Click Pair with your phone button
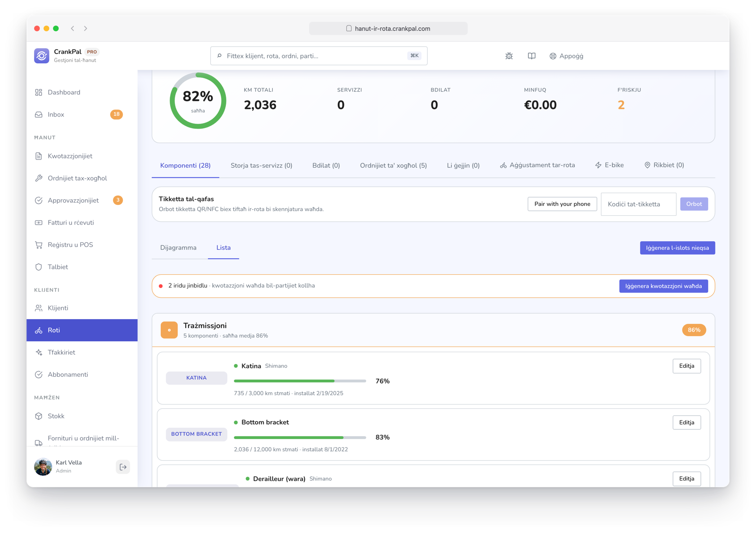Screen dimensions: 756x534 tap(562, 204)
